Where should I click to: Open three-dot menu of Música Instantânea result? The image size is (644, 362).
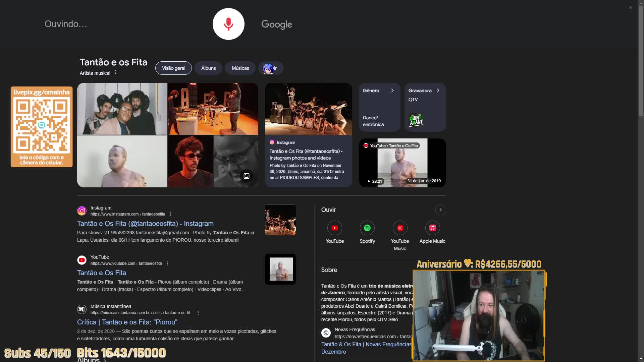[198, 313]
